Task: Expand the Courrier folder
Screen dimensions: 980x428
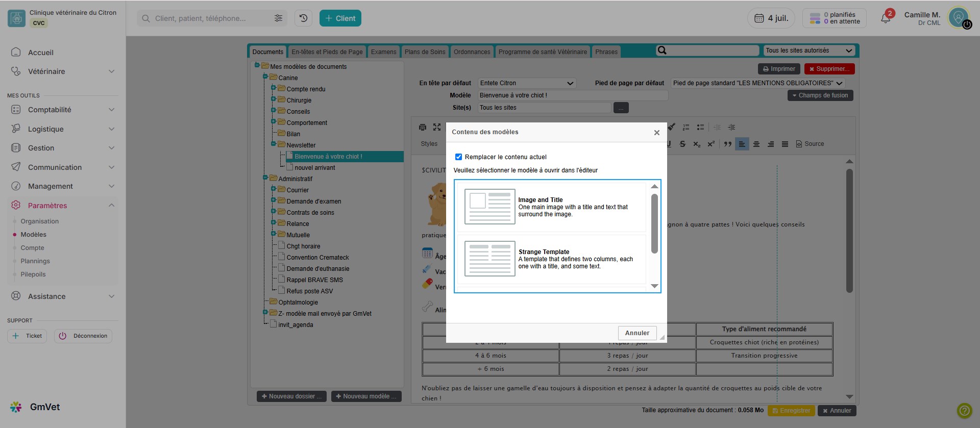Action: 274,189
